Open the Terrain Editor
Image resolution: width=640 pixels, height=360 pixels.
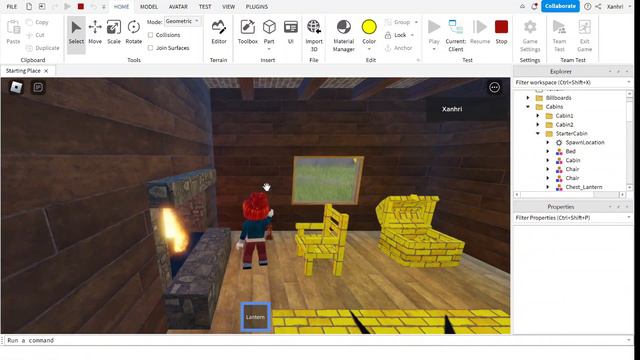[x=219, y=32]
